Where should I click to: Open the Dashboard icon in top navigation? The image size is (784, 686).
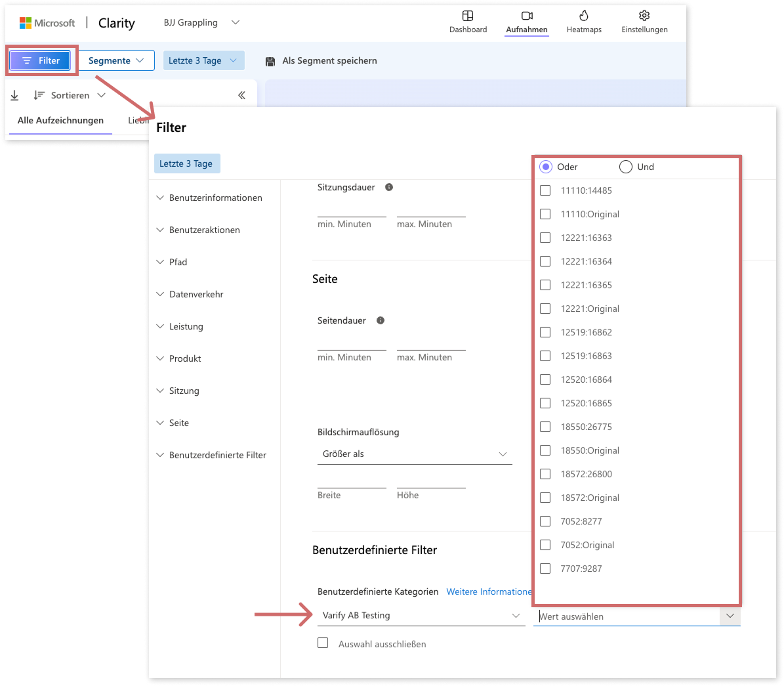[468, 16]
